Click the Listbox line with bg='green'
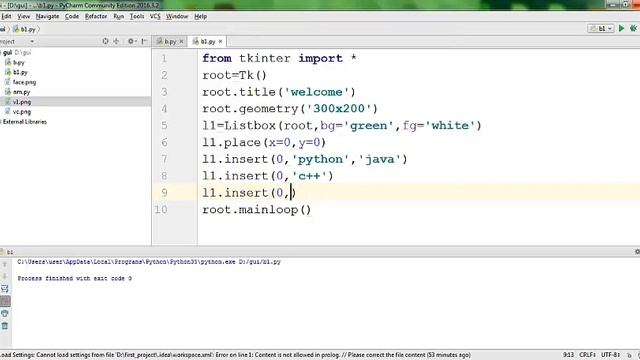 pos(342,125)
